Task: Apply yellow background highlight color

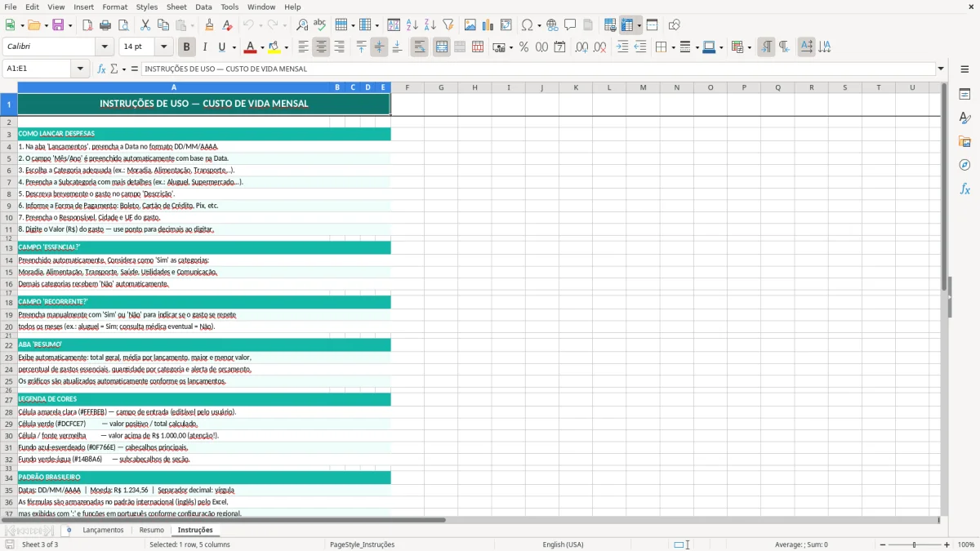Action: (x=274, y=47)
